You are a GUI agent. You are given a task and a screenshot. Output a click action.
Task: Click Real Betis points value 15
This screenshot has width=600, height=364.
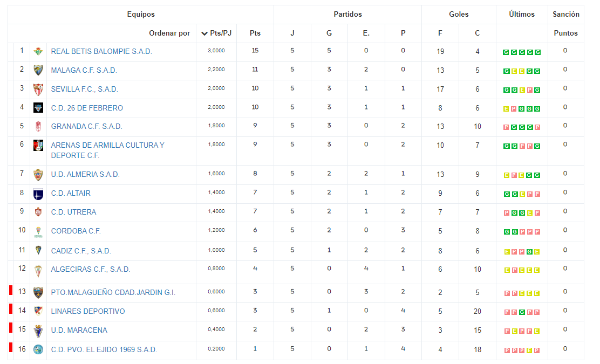point(255,51)
